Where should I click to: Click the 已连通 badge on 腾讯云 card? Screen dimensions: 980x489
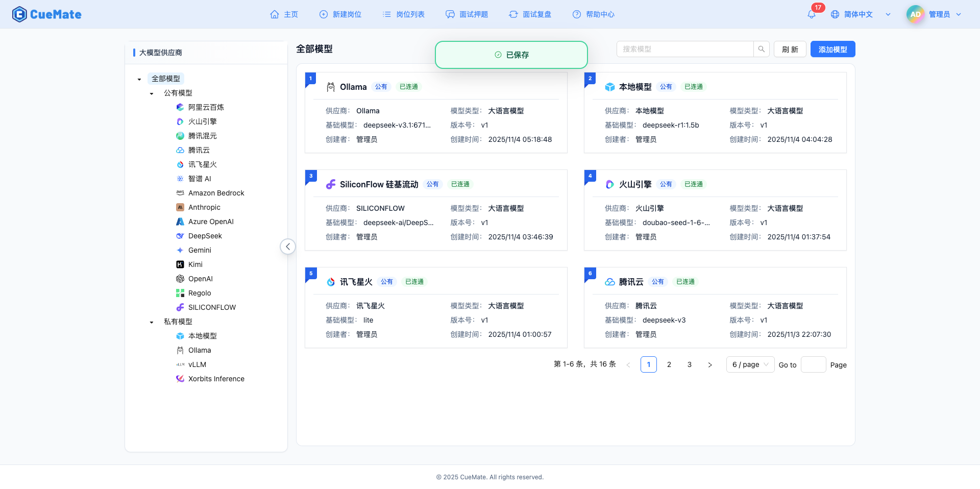point(685,281)
